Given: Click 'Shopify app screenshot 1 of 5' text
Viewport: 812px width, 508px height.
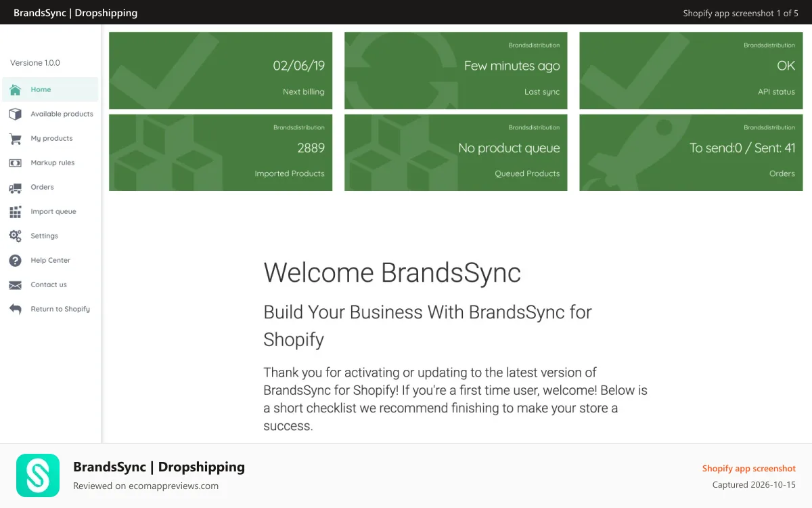Looking at the screenshot, I should [740, 13].
